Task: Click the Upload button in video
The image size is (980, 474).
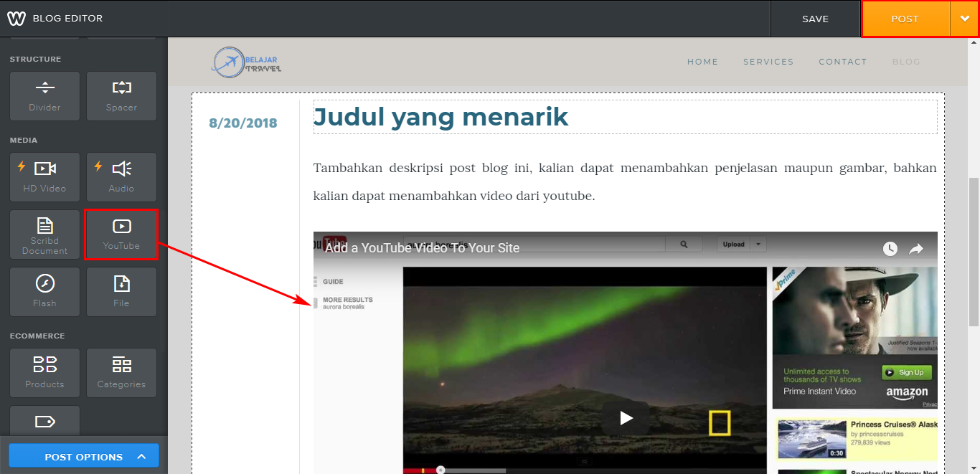Action: pos(734,245)
